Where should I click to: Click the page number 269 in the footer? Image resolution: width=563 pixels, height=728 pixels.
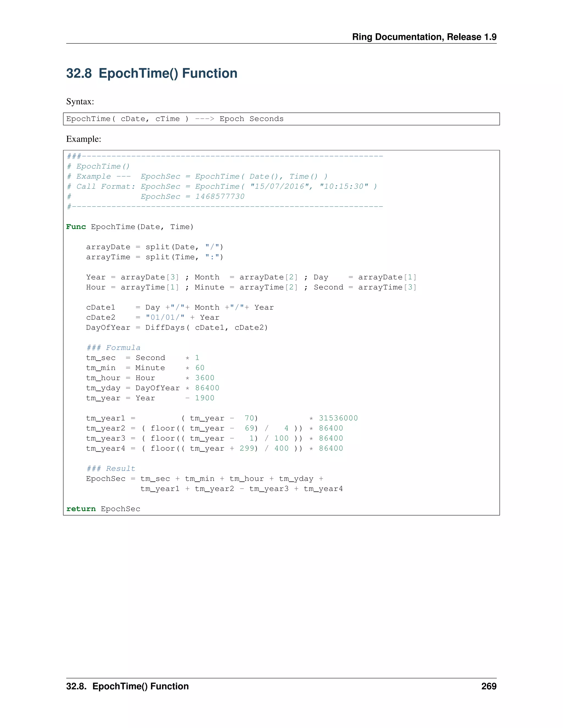click(489, 686)
